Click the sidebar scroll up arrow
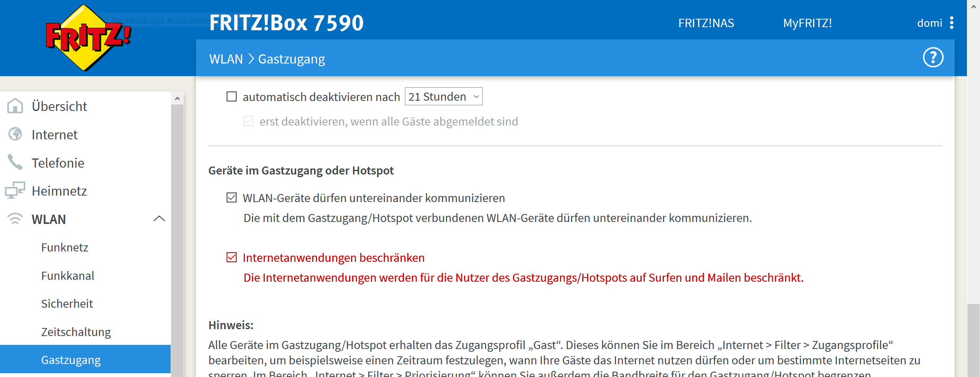This screenshot has height=377, width=980. coord(177,98)
